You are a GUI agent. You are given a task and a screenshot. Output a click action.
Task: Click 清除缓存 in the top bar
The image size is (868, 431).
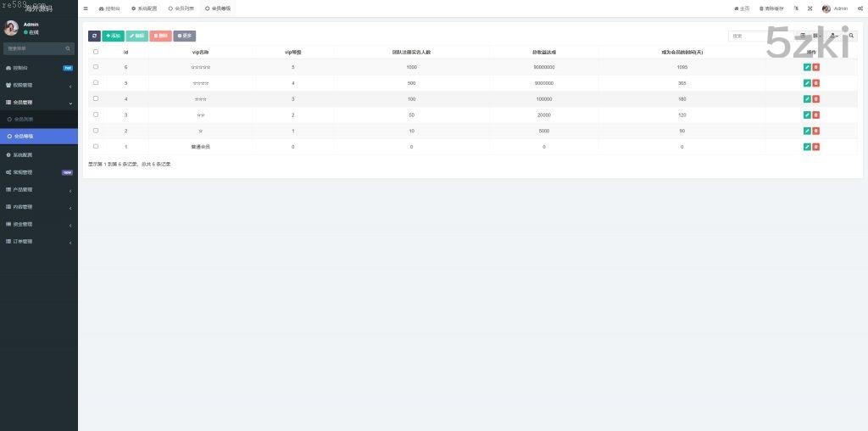[x=771, y=8]
